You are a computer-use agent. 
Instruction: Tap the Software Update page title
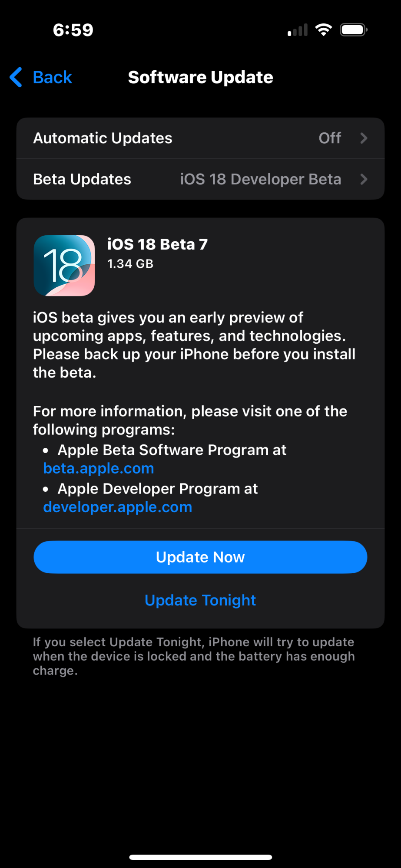pos(200,77)
